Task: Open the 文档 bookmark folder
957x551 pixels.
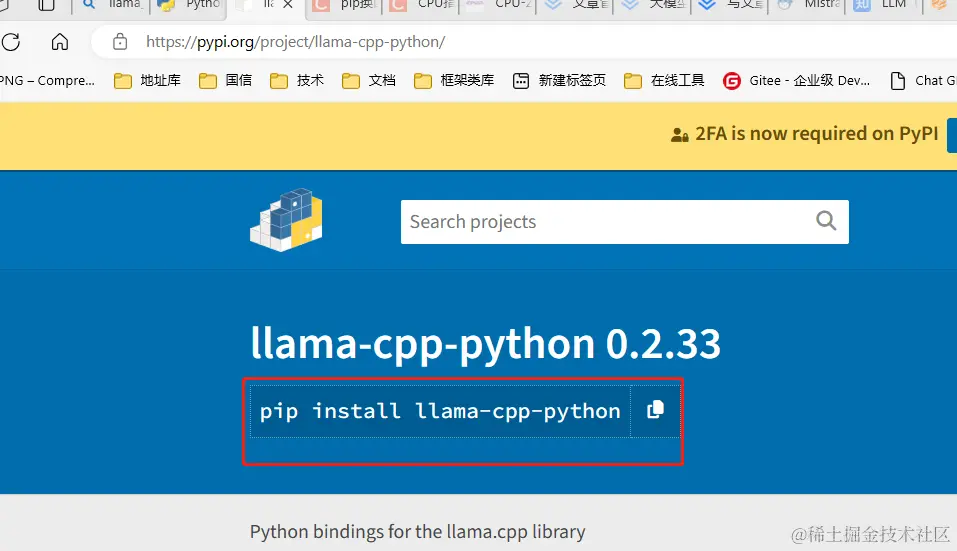Action: click(x=369, y=81)
